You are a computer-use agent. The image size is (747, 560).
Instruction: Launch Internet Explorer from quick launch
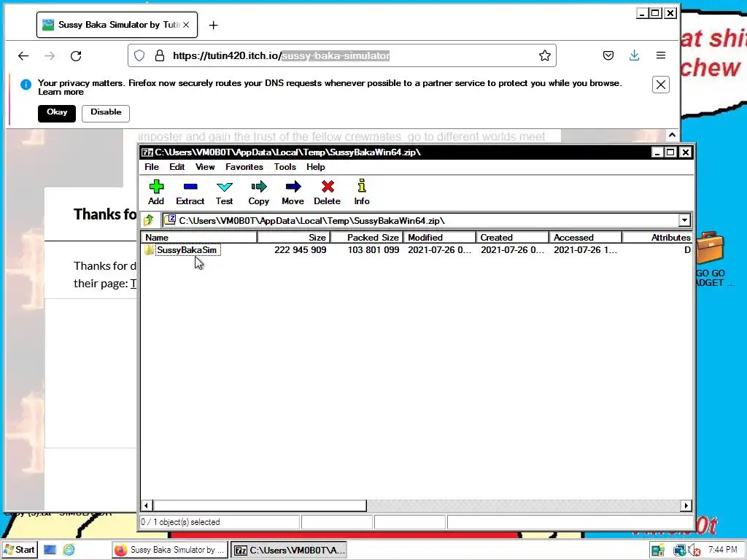tap(69, 550)
